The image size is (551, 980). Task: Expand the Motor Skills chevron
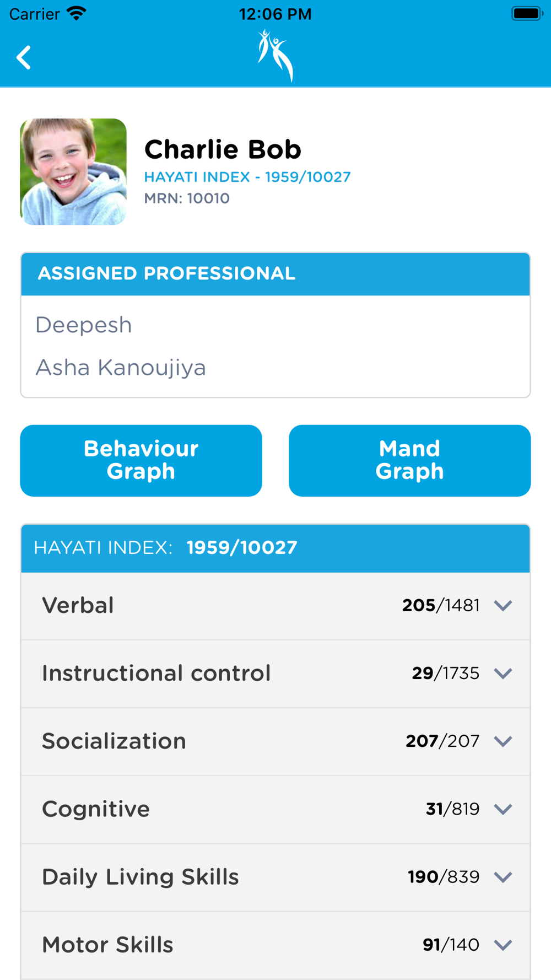[x=503, y=945]
